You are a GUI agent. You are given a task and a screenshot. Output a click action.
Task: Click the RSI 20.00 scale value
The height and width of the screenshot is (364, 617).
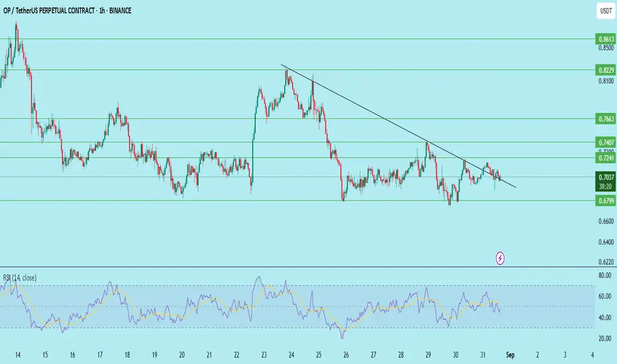tap(605, 338)
